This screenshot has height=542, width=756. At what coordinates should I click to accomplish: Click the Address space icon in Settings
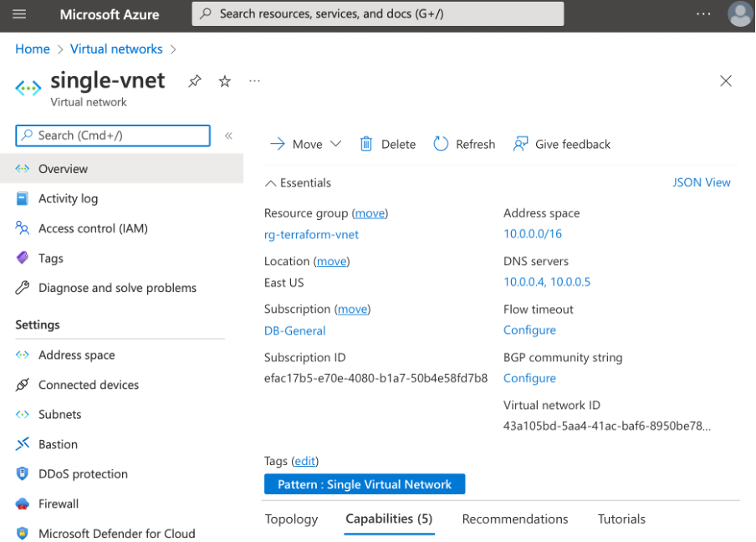23,355
